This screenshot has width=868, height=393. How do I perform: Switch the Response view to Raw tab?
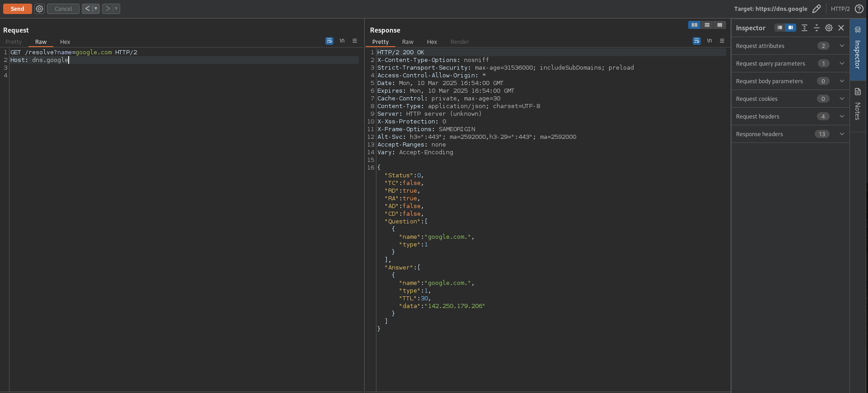pos(408,42)
